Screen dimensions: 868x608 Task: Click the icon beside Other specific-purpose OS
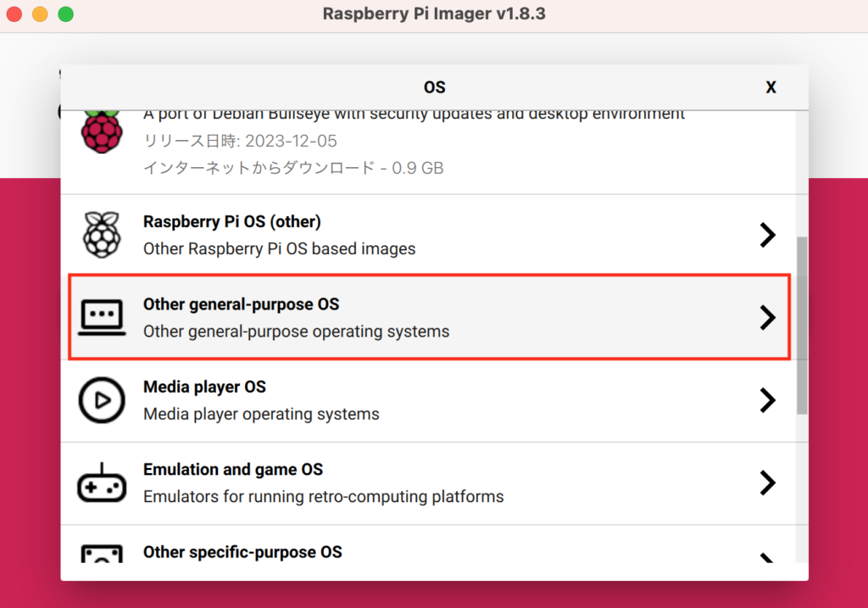102,553
